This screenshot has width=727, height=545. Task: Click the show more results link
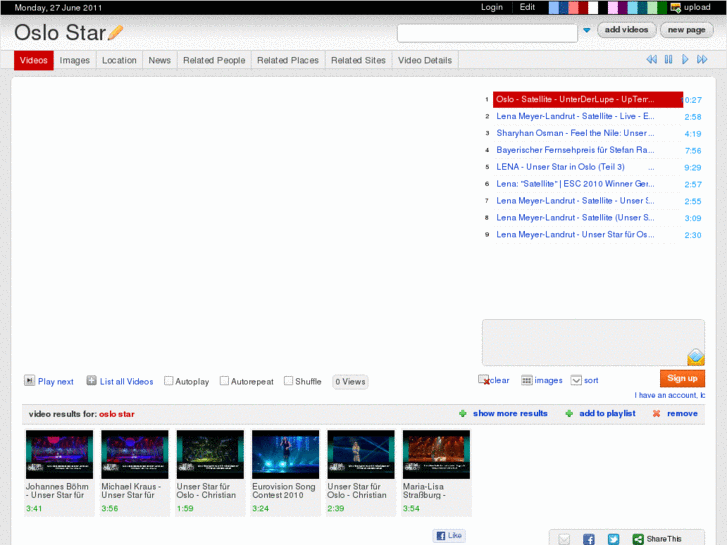pyautogui.click(x=510, y=413)
